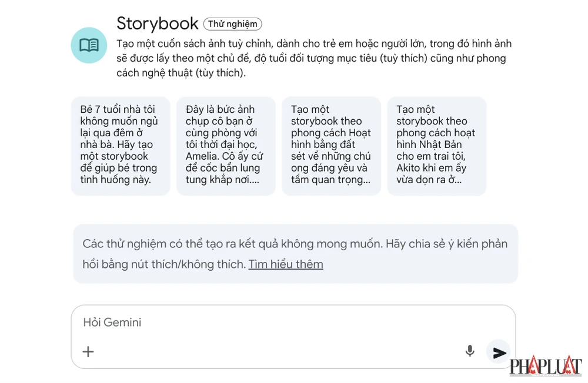This screenshot has width=588, height=383.
Task: Click the name "Akito" in last suggestion
Action: tap(411, 168)
